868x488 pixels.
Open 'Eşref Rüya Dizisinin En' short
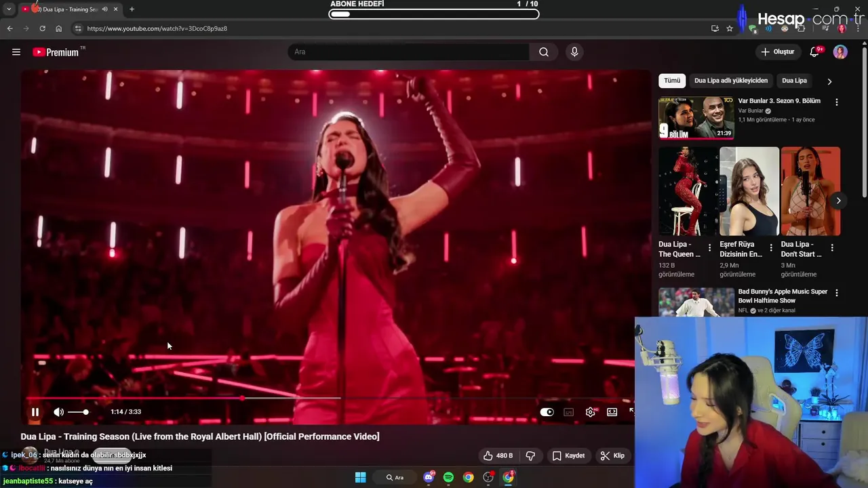749,191
